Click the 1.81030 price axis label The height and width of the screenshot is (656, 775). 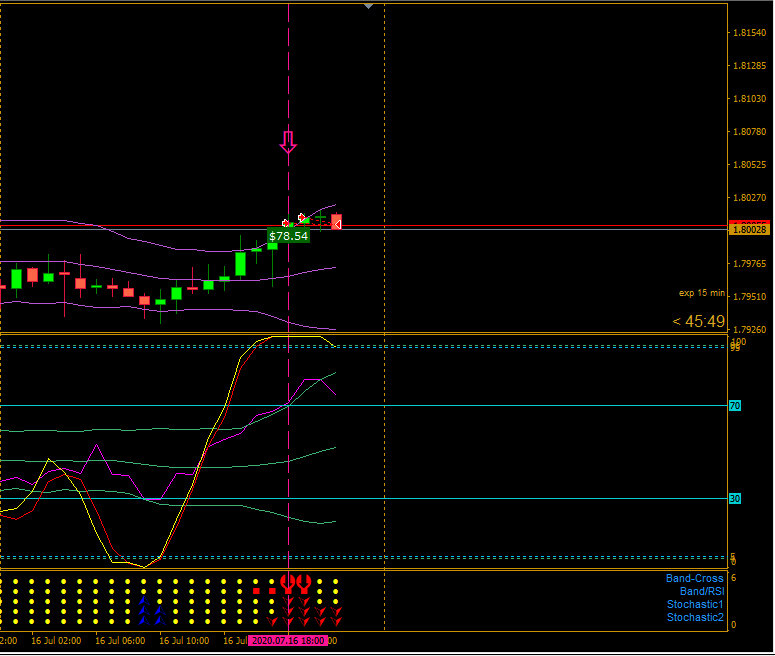point(750,99)
